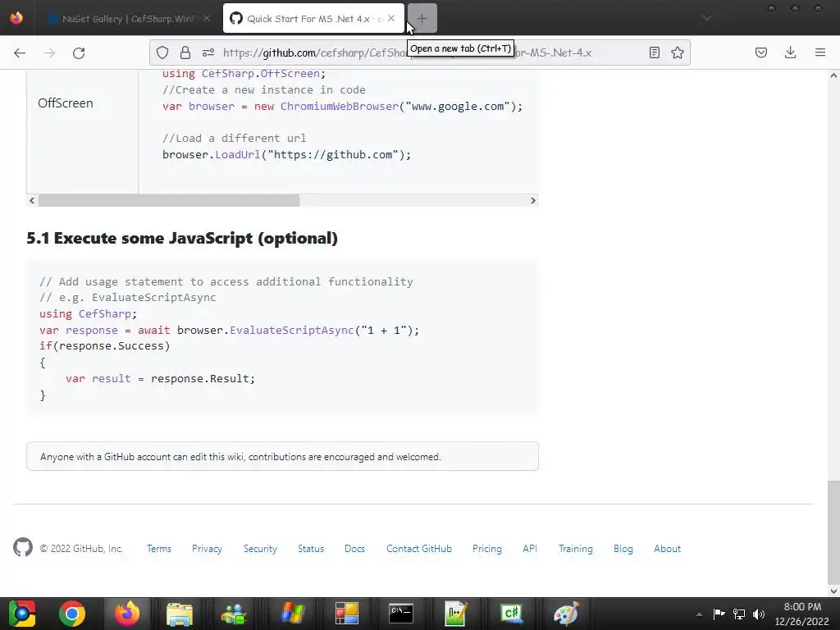Open the first taskbar icon left of Chrome
Viewport: 840px width, 630px height.
[x=22, y=614]
